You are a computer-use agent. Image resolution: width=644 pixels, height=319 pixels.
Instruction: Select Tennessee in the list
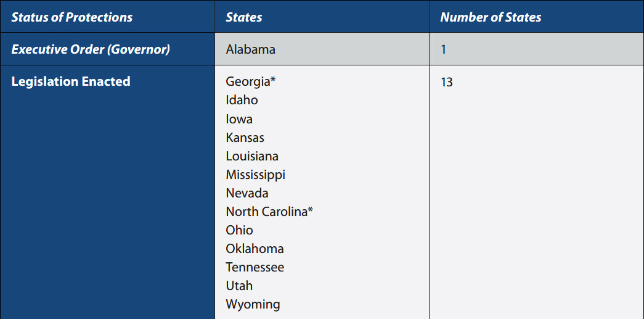click(x=255, y=267)
